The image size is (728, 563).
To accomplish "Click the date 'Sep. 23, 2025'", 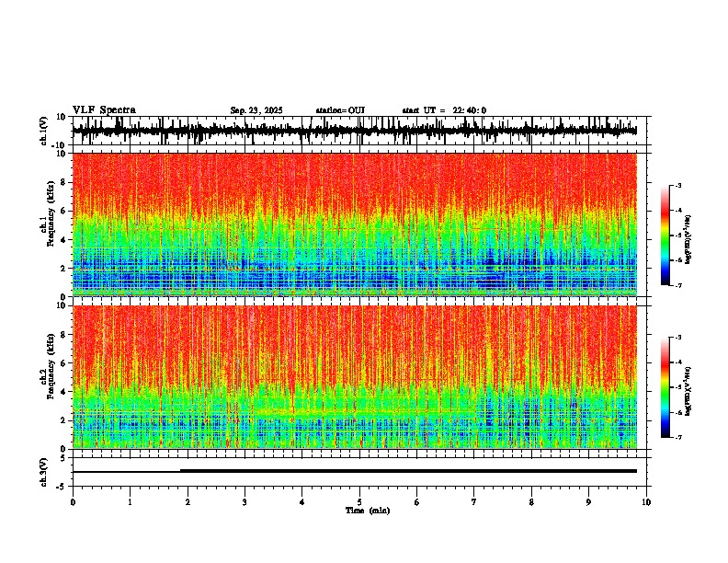I will click(256, 110).
